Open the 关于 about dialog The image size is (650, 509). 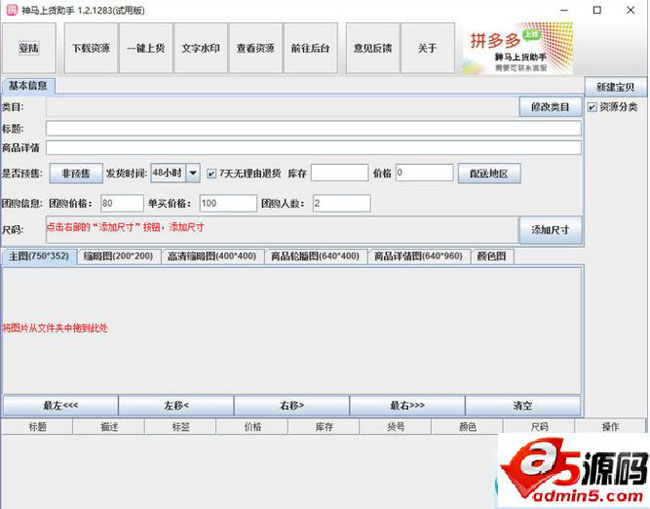pyautogui.click(x=427, y=48)
